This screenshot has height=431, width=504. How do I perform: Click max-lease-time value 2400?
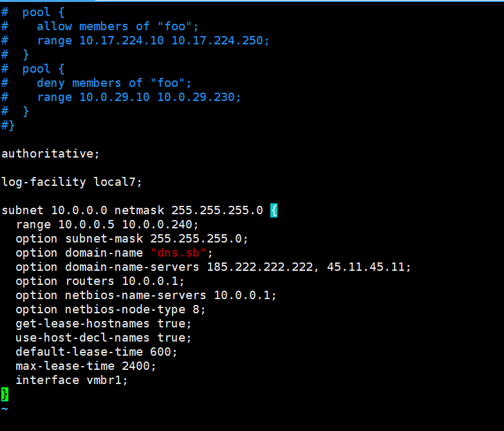(136, 366)
